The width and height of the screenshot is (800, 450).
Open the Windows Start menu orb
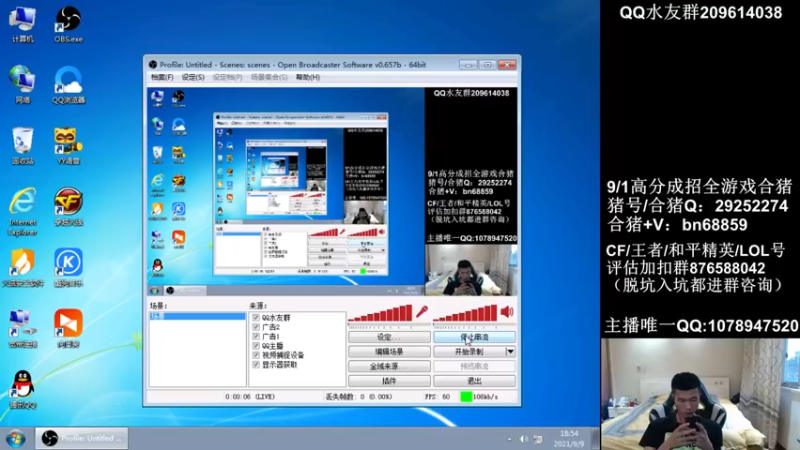(15, 439)
